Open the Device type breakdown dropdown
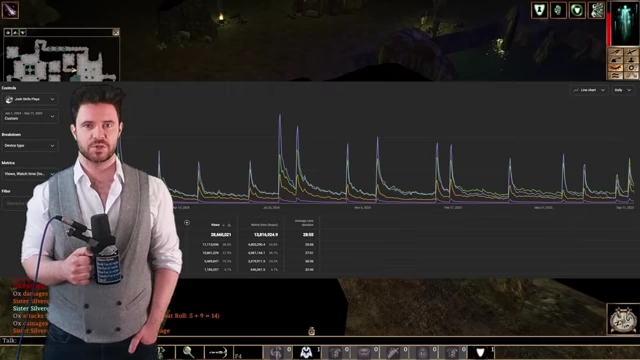Viewport: 640px width, 360px height. coord(30,146)
